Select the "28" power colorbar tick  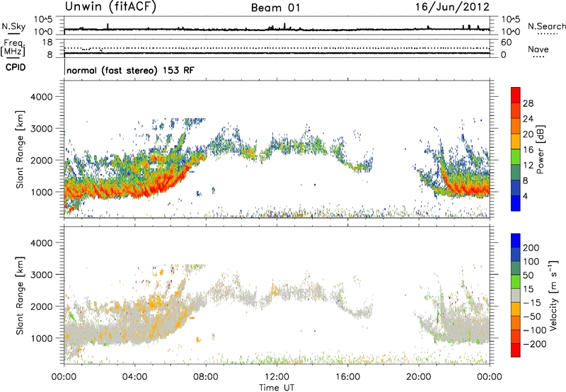pos(528,103)
